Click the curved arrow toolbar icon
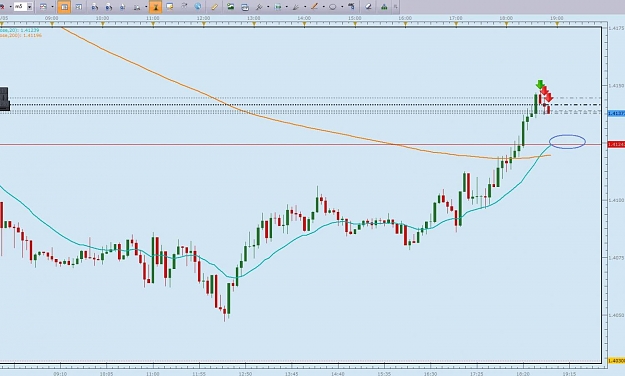Viewport: 625px width, 376px height. 184,6
